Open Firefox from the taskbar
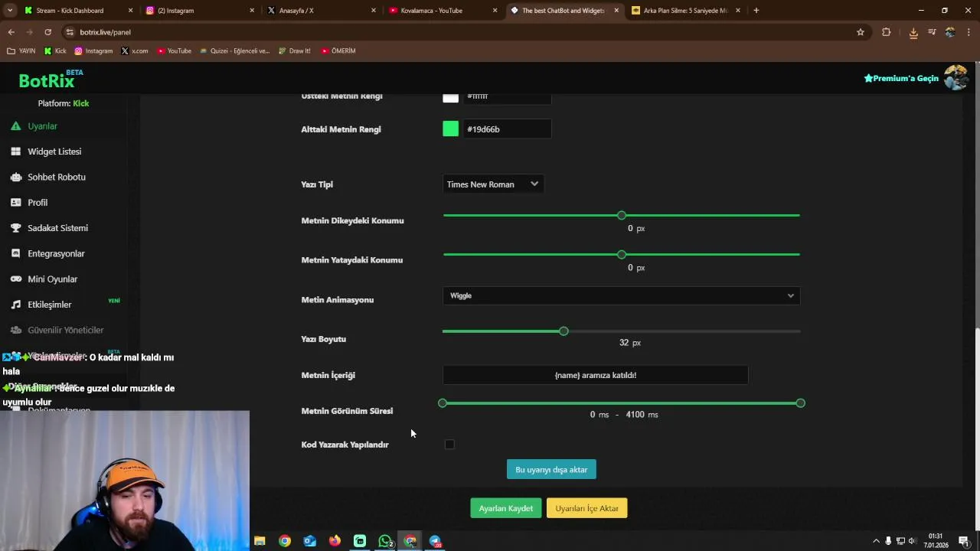The width and height of the screenshot is (980, 551). point(335,541)
